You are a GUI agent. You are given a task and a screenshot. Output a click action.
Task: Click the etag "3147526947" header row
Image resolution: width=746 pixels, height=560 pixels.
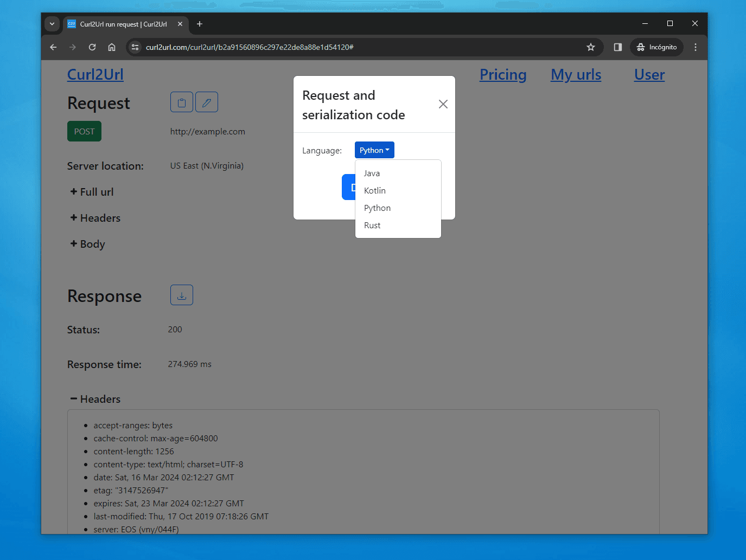pyautogui.click(x=131, y=491)
